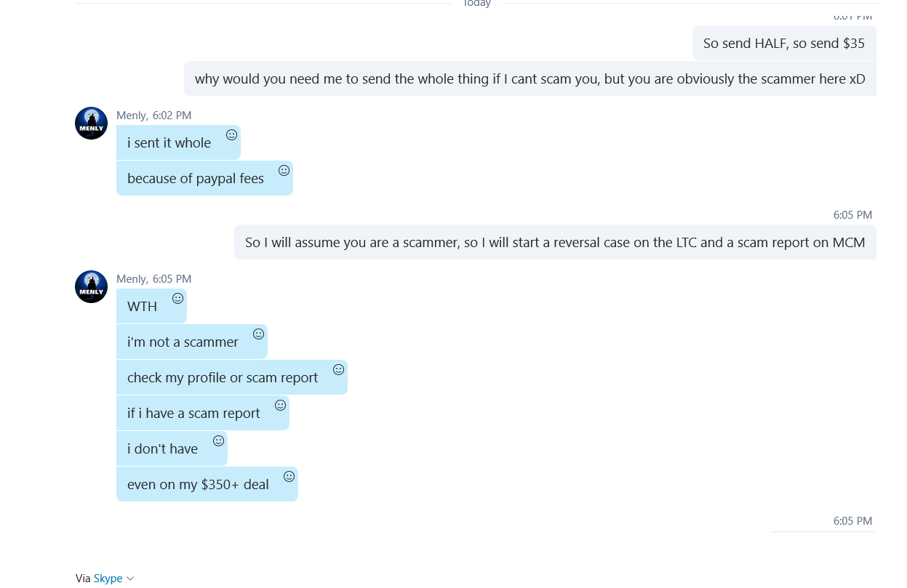907x588 pixels.
Task: Click "because of paypal fees" message text
Action: (196, 178)
